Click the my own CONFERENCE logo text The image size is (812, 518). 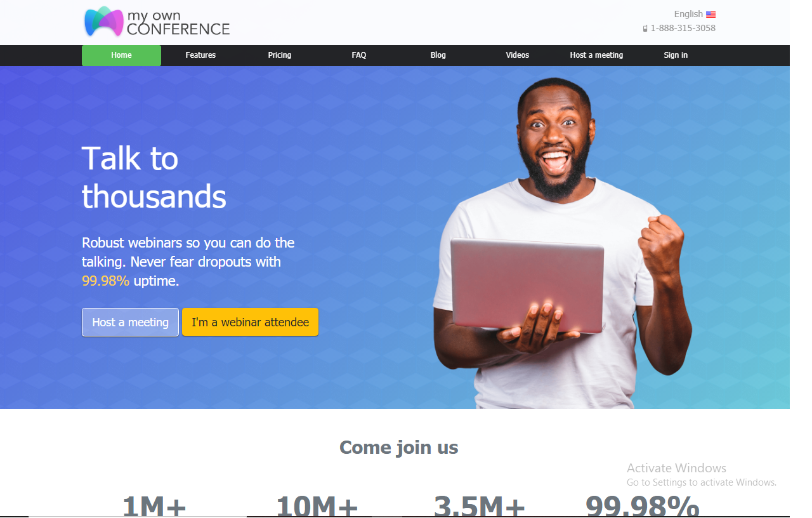[178, 23]
